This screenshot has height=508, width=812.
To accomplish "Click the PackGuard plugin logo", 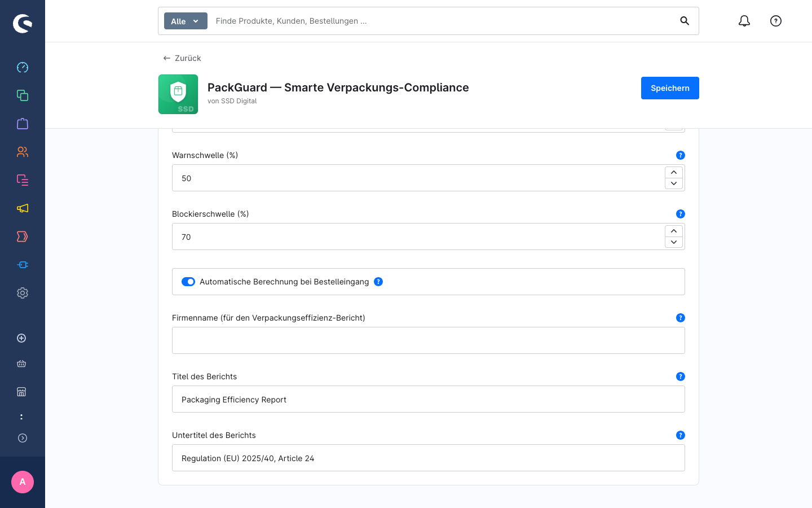I will tap(178, 94).
